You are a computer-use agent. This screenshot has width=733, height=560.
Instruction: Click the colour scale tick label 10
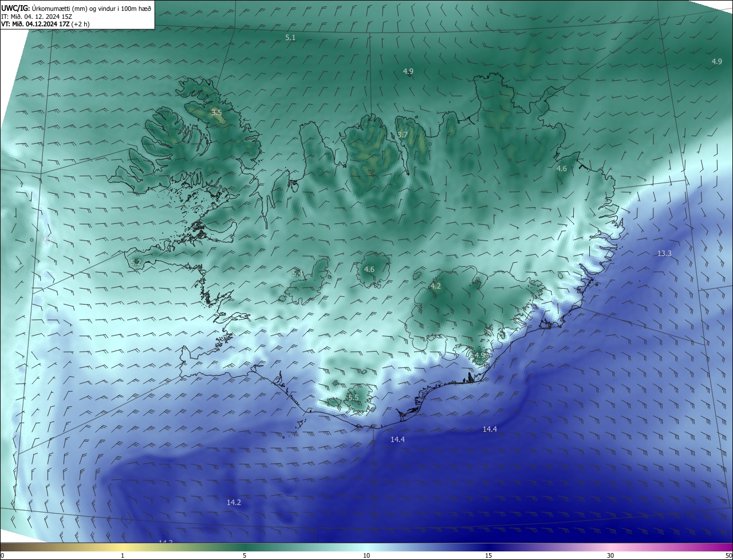coord(366,555)
